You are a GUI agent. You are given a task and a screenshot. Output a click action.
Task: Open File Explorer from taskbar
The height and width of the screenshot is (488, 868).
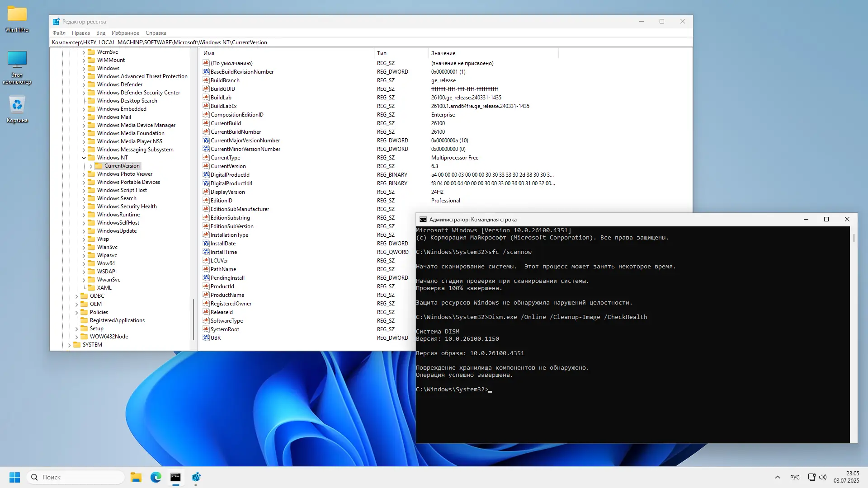(136, 477)
